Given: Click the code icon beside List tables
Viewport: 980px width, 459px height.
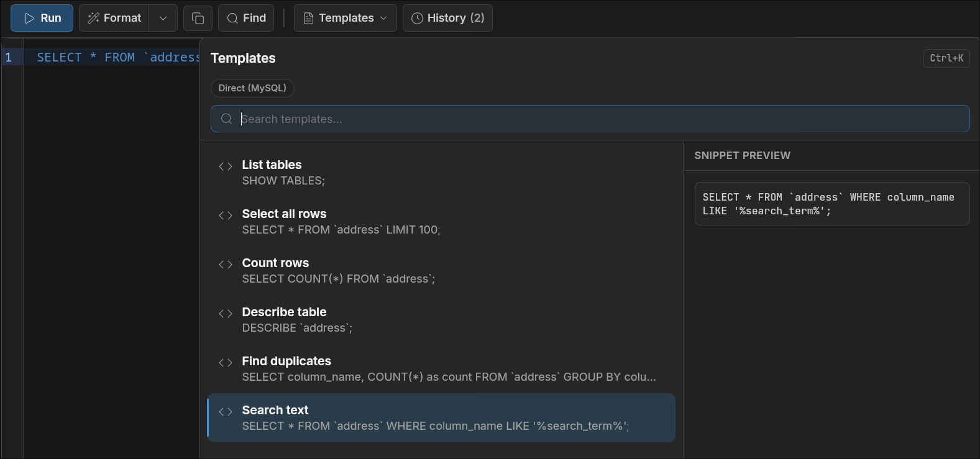Looking at the screenshot, I should pyautogui.click(x=226, y=166).
